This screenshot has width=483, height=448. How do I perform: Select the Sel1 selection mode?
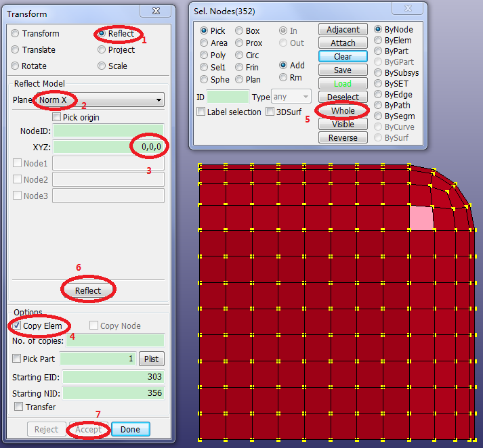[204, 67]
